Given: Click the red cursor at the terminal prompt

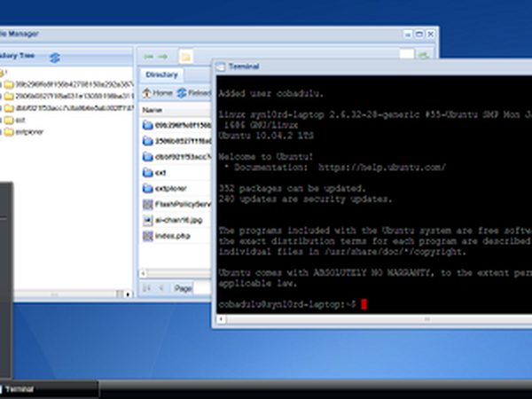Looking at the screenshot, I should pyautogui.click(x=364, y=304).
